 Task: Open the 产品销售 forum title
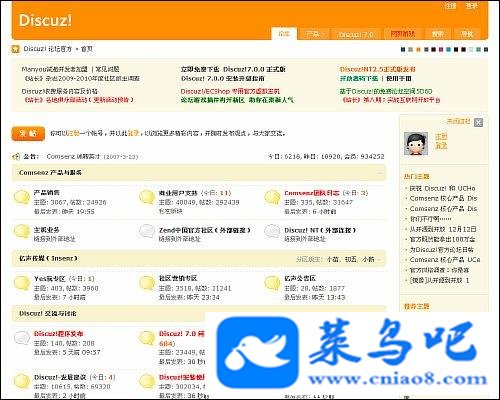[x=47, y=193]
